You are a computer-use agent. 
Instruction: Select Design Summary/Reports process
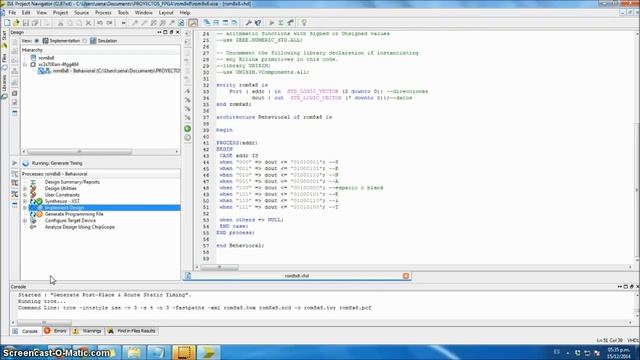click(x=72, y=182)
